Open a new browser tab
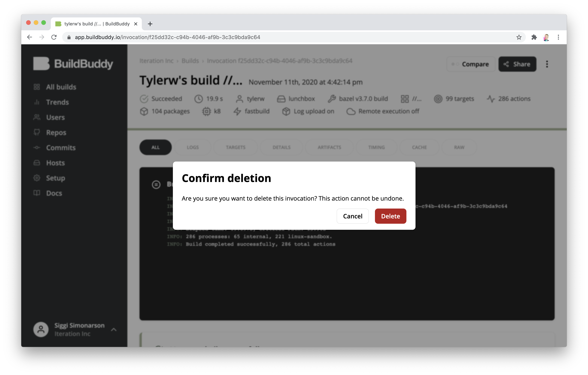 tap(150, 24)
